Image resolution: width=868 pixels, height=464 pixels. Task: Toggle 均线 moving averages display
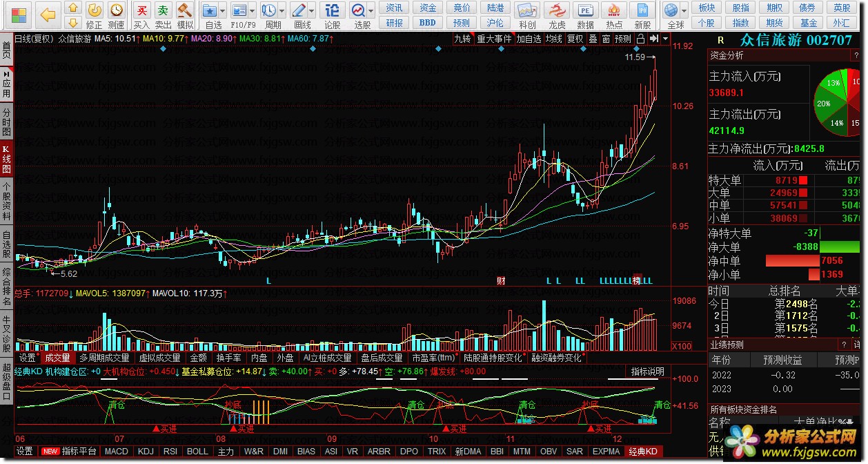tap(554, 39)
